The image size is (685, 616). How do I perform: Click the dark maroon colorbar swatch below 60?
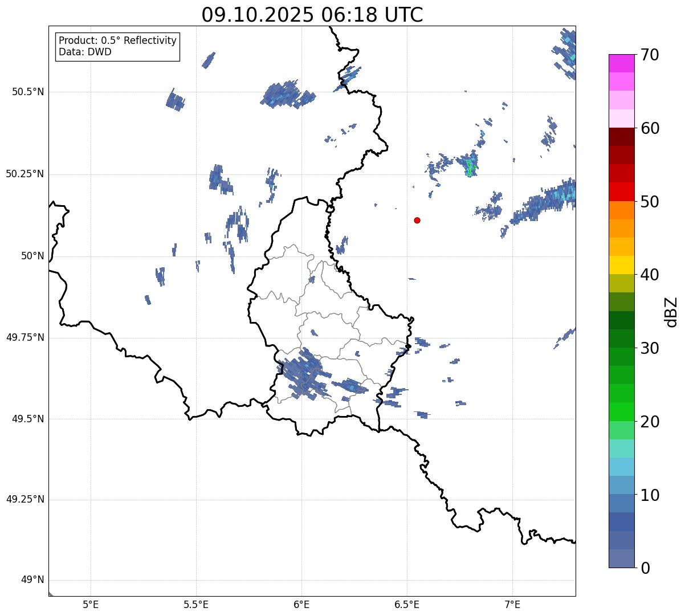[x=621, y=137]
